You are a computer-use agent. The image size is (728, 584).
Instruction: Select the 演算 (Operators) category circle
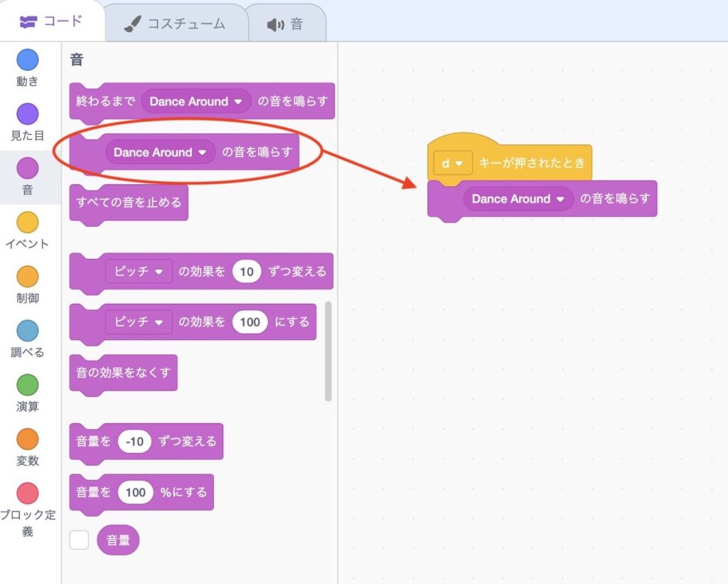28,385
